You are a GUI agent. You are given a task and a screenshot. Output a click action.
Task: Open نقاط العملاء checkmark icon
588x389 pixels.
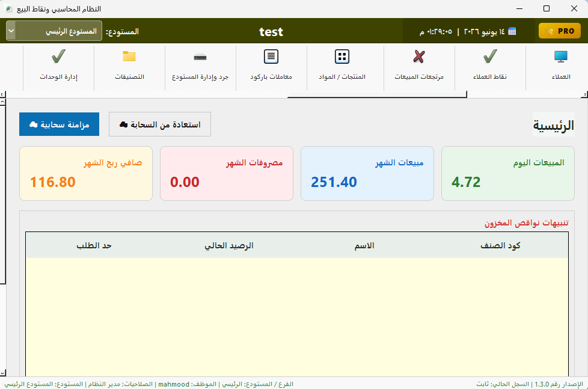coord(490,57)
